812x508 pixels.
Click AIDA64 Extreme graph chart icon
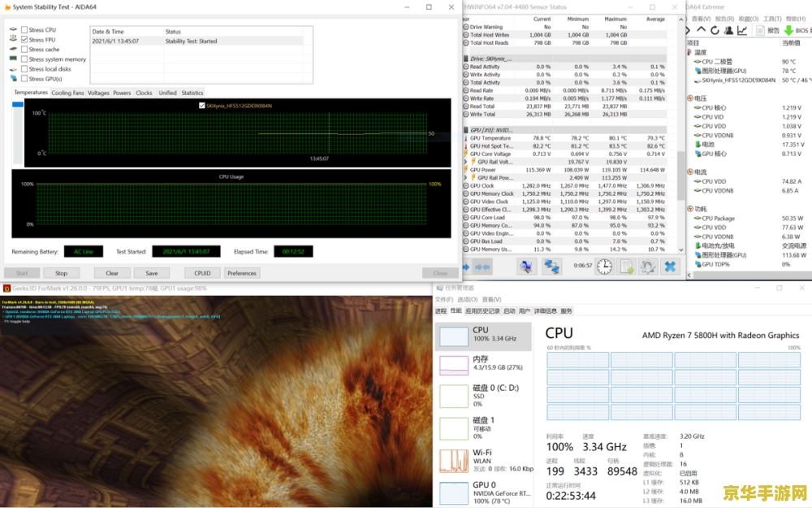coord(743,31)
